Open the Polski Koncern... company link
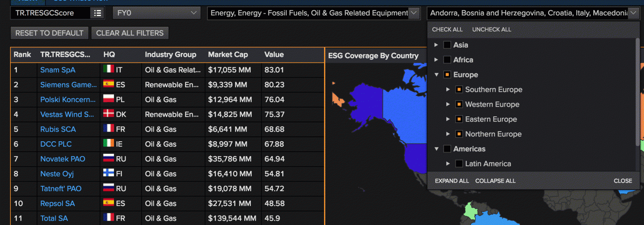 (68, 99)
